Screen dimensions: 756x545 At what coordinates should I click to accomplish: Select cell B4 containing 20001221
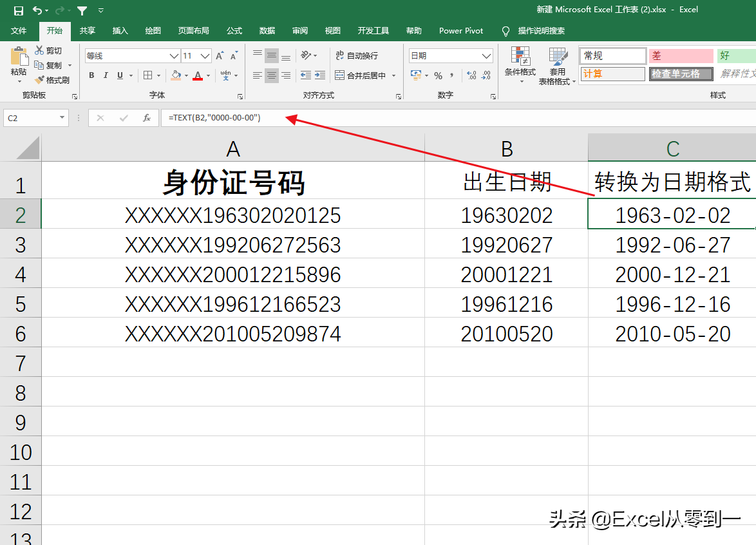pyautogui.click(x=506, y=275)
